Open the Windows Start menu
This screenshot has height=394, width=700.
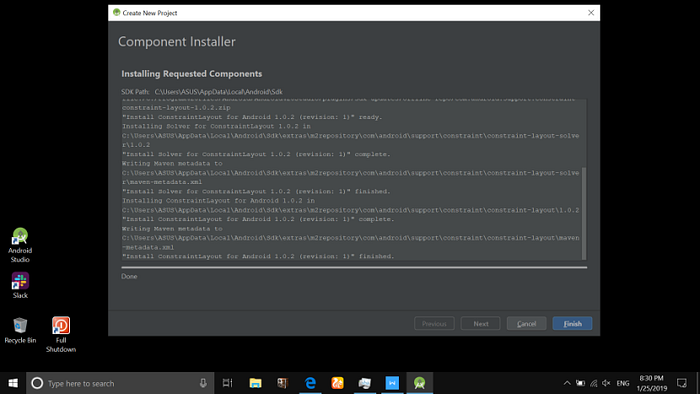[13, 383]
